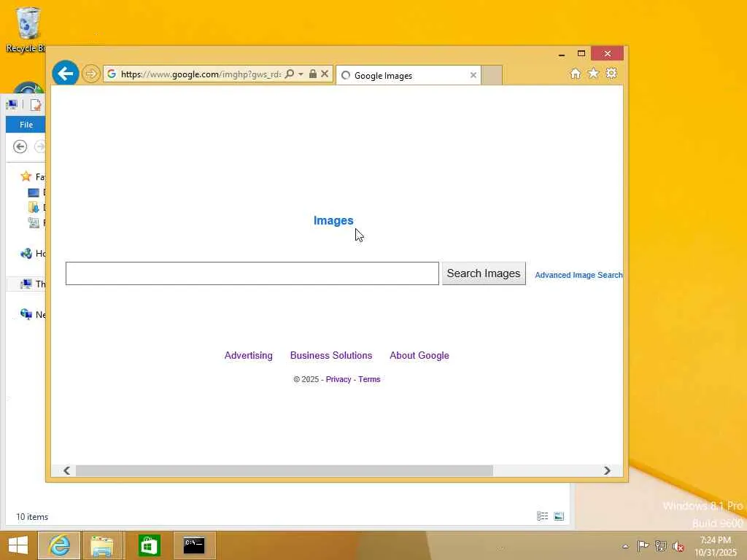The image size is (747, 560).
Task: Open the Business Solutions link
Action: [331, 355]
